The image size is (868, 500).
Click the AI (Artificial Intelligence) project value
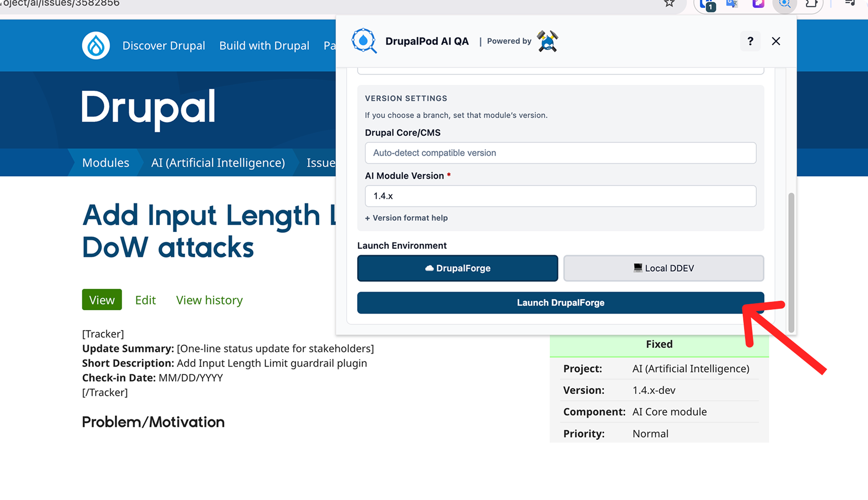[691, 368]
